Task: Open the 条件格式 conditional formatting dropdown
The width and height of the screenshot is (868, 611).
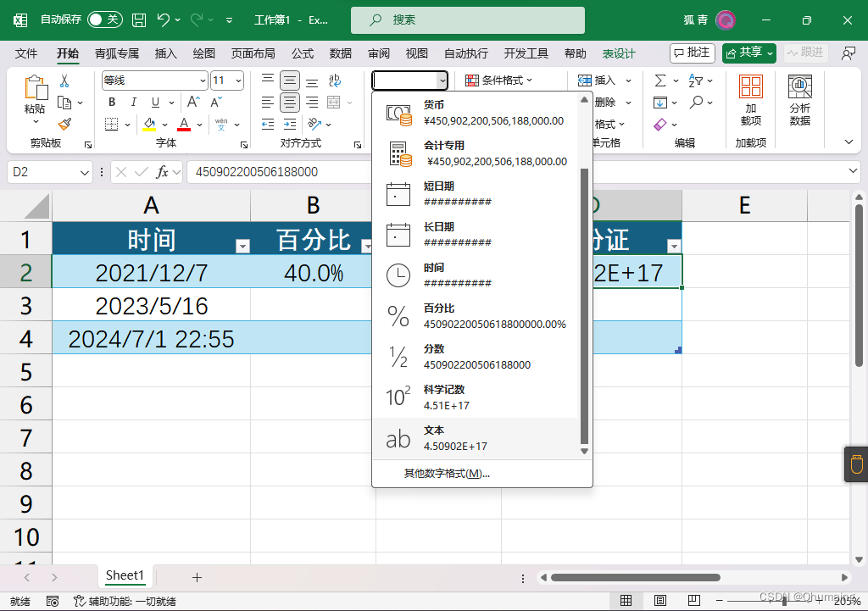Action: [499, 81]
